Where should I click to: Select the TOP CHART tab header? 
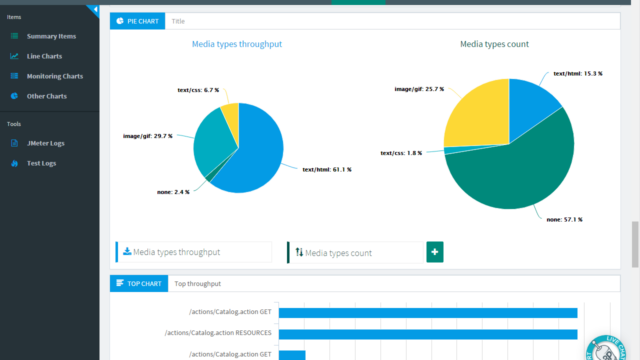click(x=139, y=284)
